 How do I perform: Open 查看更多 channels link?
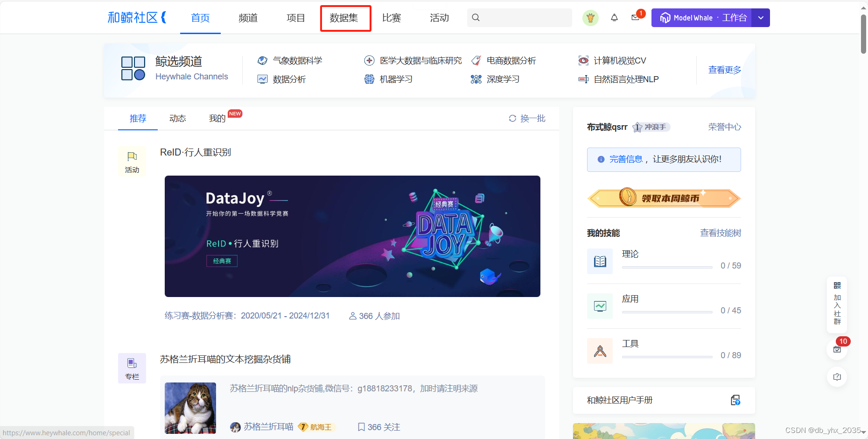[x=724, y=70]
